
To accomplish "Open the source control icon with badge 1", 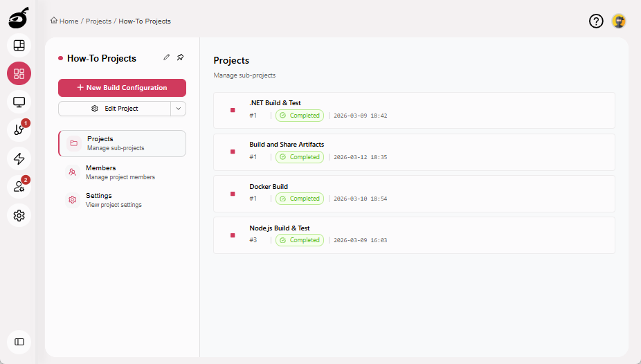I will (19, 130).
